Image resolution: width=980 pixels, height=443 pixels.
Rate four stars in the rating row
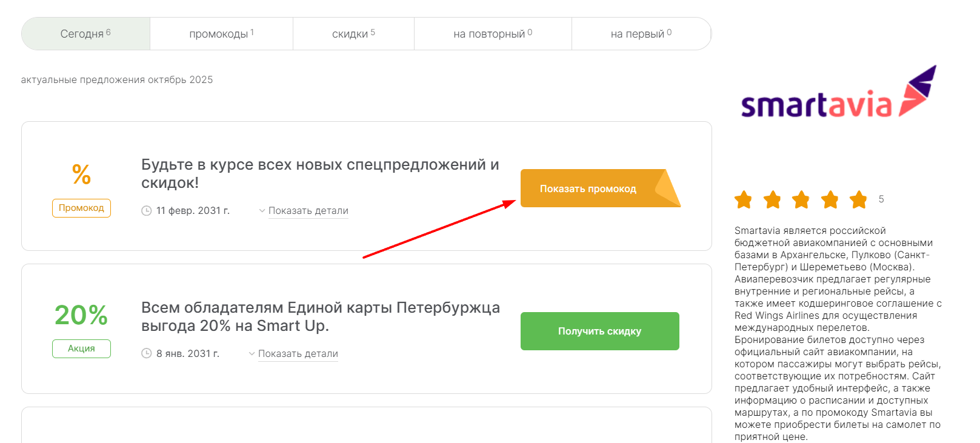[830, 199]
